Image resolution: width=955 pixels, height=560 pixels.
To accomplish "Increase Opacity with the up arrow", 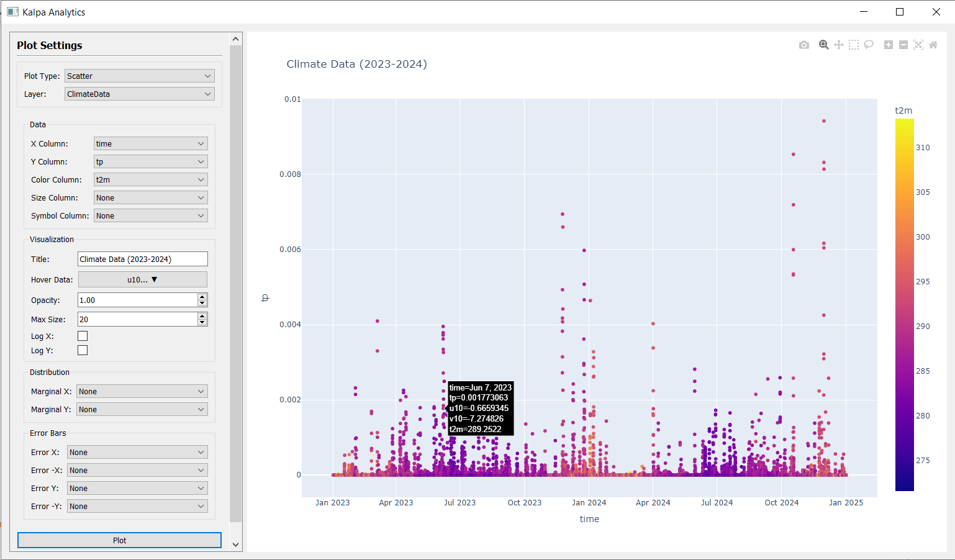I will [202, 297].
